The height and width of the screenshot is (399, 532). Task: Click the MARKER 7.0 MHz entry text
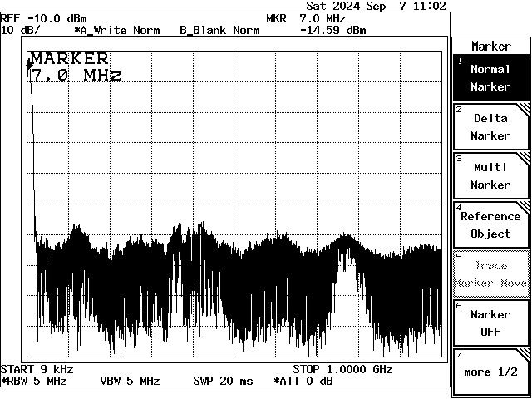(76, 66)
